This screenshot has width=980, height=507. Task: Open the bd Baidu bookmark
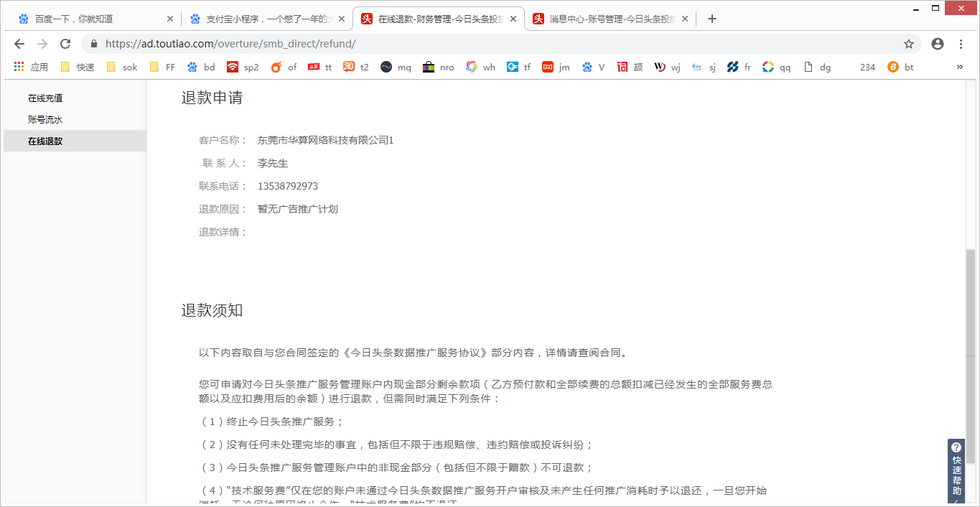201,67
